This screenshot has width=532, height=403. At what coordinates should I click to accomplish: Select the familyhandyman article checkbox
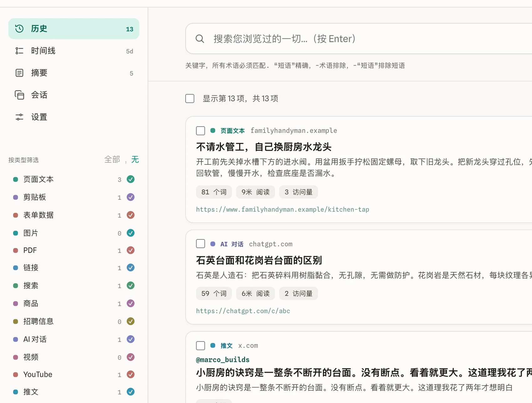point(200,131)
